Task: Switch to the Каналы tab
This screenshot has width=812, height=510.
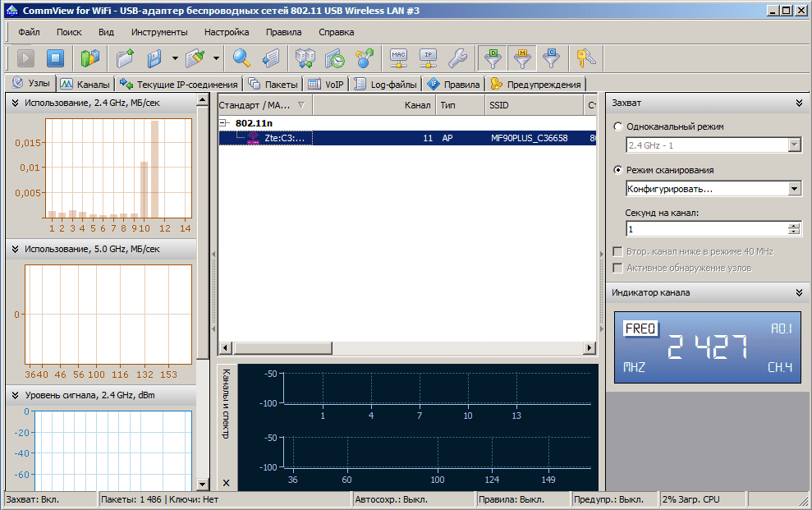Action: click(x=85, y=84)
